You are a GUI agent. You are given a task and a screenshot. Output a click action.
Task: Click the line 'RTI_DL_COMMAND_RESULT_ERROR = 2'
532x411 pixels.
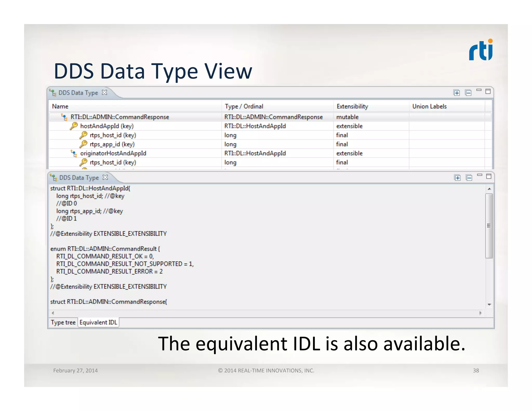tap(109, 271)
